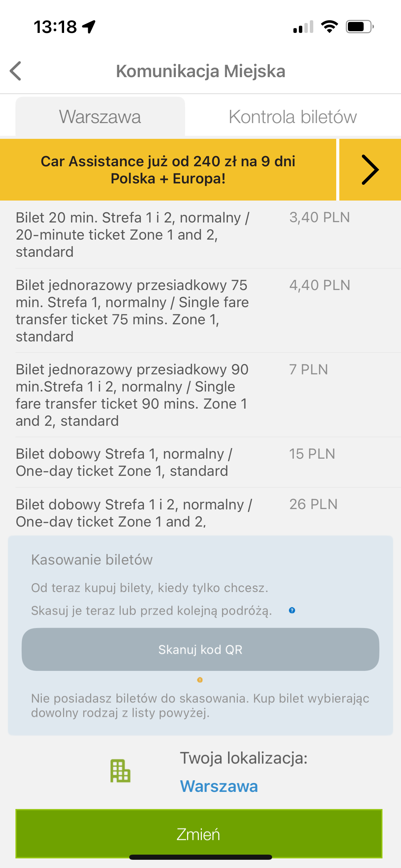
Task: Tap the orange warning info icon
Action: 200,680
